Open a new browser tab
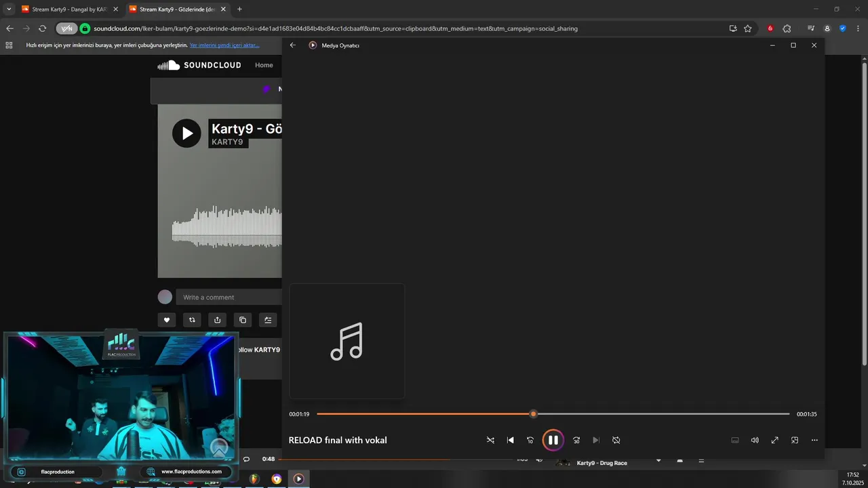 click(239, 9)
